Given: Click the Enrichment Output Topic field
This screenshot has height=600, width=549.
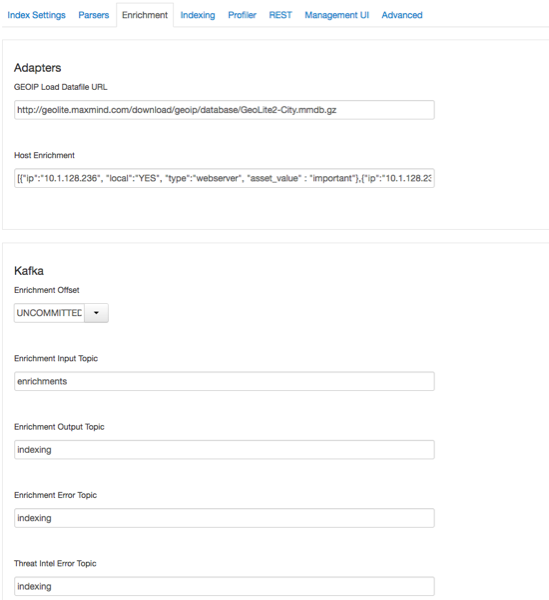Looking at the screenshot, I should click(x=224, y=450).
